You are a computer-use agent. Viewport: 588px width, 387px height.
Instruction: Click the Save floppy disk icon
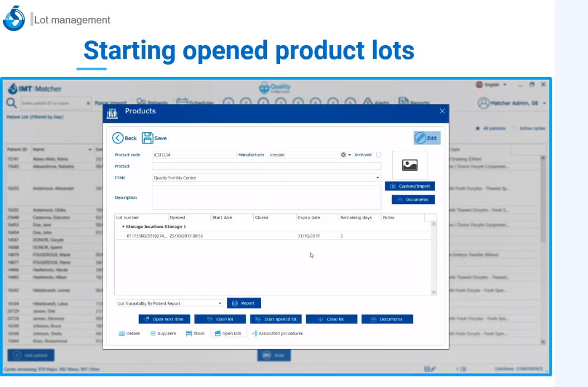(147, 138)
